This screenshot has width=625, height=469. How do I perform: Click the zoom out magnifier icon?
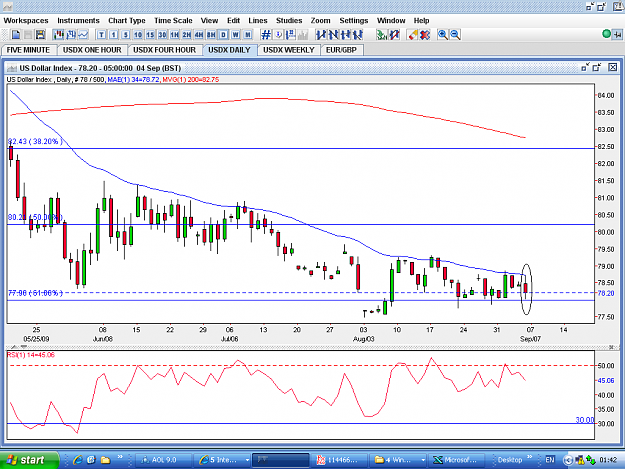point(455,35)
